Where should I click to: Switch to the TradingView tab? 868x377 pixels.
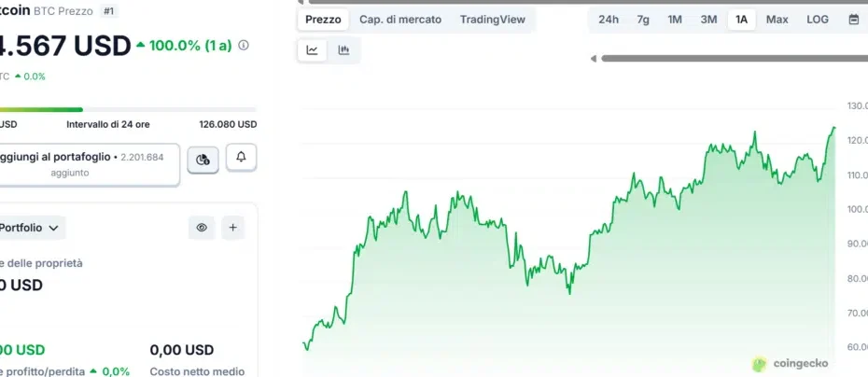[x=492, y=20]
